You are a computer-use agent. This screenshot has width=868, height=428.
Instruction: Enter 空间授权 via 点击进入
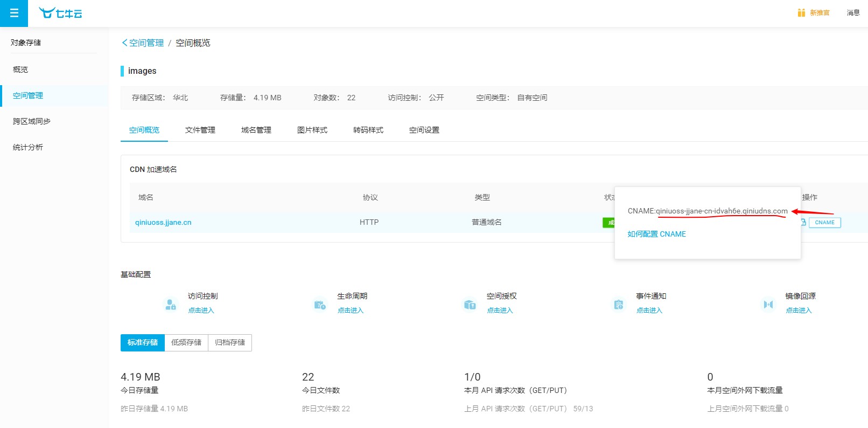[500, 310]
